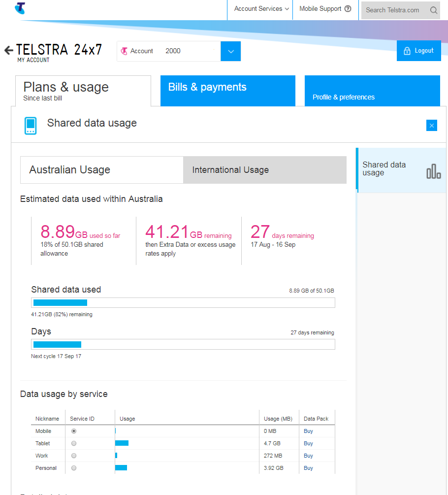
Task: Click the mobile device icon beside Shared data usage
Action: point(31,126)
